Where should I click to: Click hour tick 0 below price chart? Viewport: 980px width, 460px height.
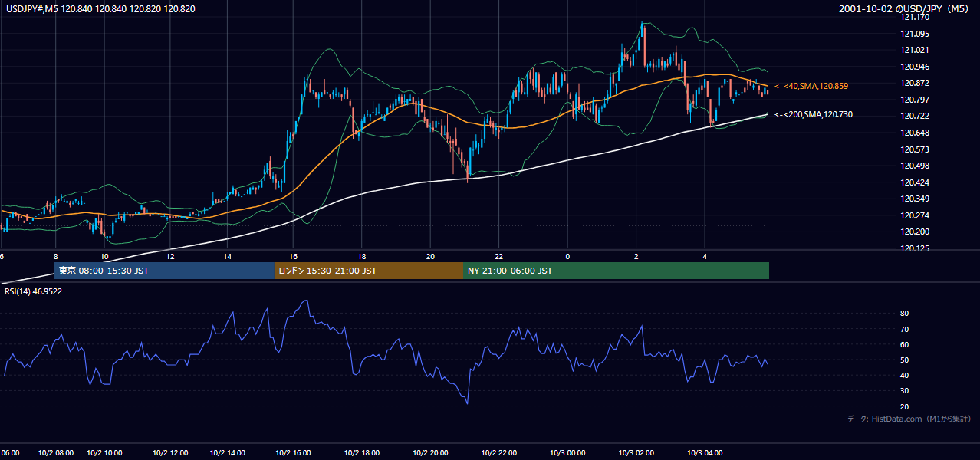[x=567, y=256]
